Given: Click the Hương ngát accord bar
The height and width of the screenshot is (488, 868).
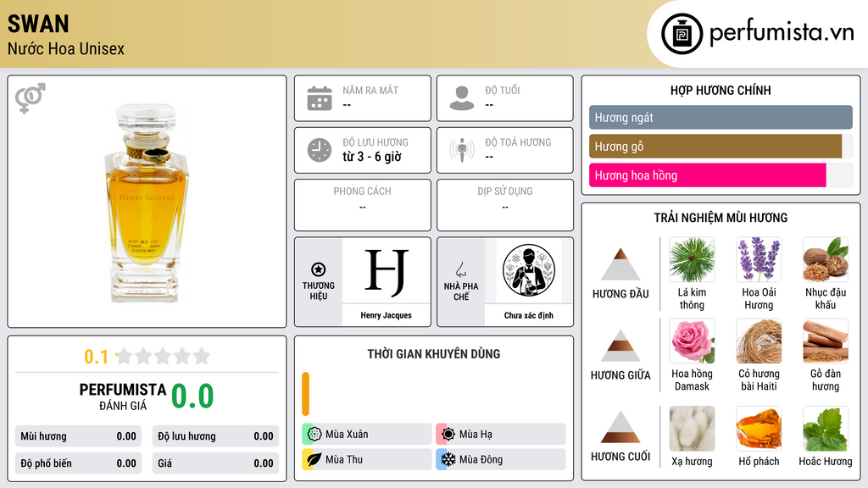Looking at the screenshot, I should click(721, 117).
